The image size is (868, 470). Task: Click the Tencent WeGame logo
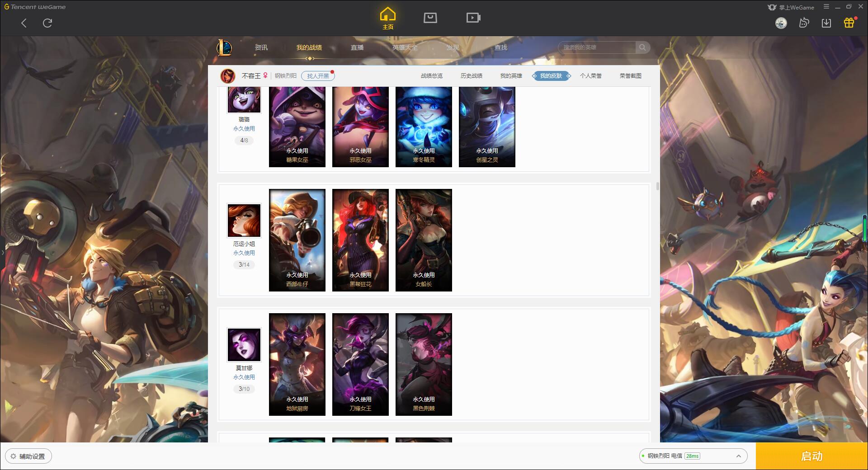(35, 7)
